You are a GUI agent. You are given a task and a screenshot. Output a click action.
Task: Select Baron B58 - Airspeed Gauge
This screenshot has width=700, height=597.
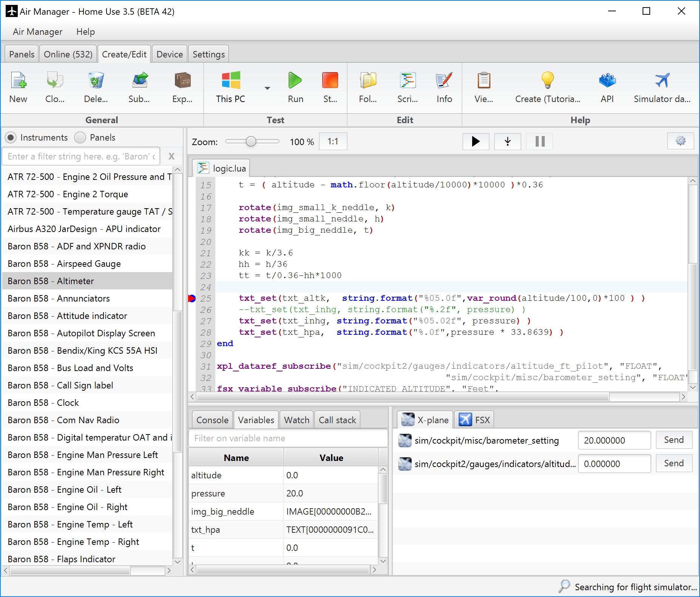click(x=87, y=264)
